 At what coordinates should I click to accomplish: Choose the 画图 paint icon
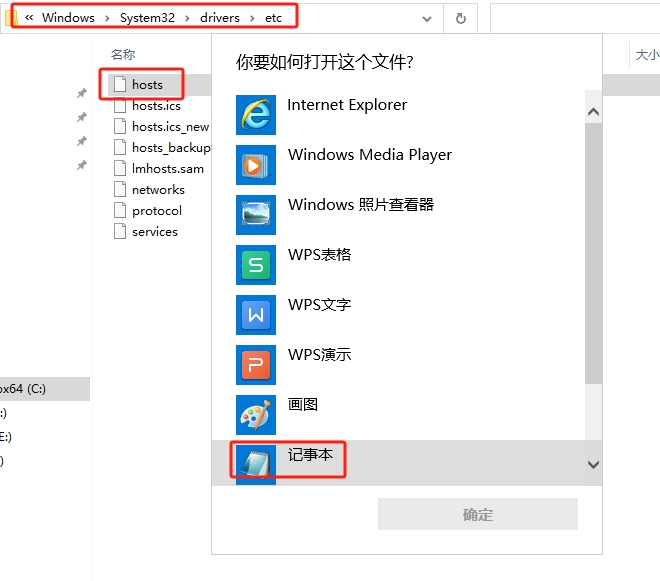tap(255, 415)
